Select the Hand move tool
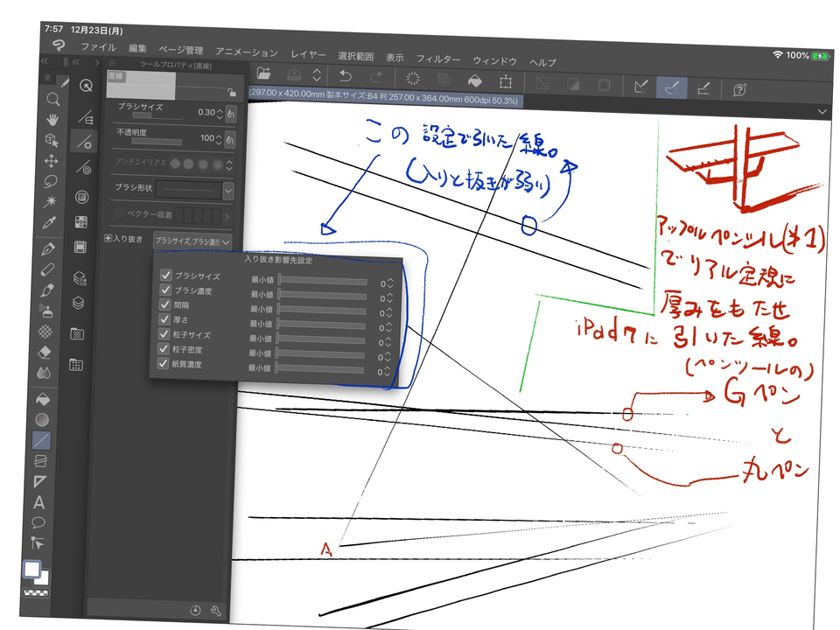Screen dimensions: 840x630 point(52,119)
